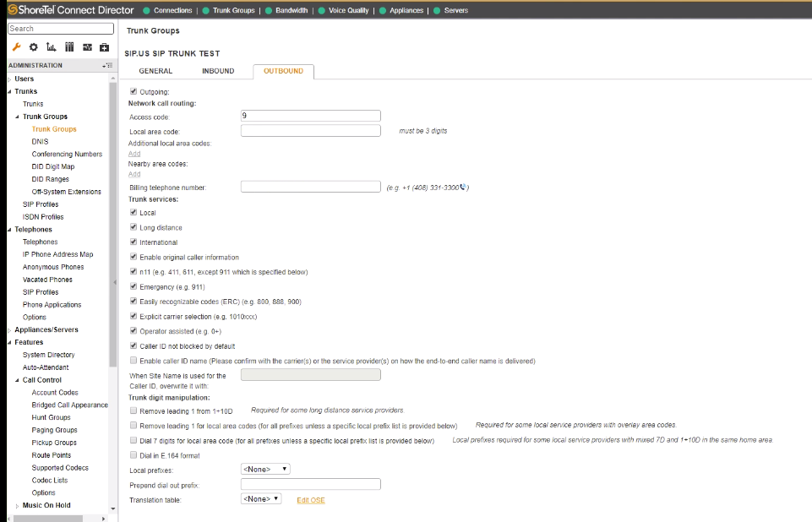
Task: Switch to the GENERAL tab
Action: pos(155,71)
